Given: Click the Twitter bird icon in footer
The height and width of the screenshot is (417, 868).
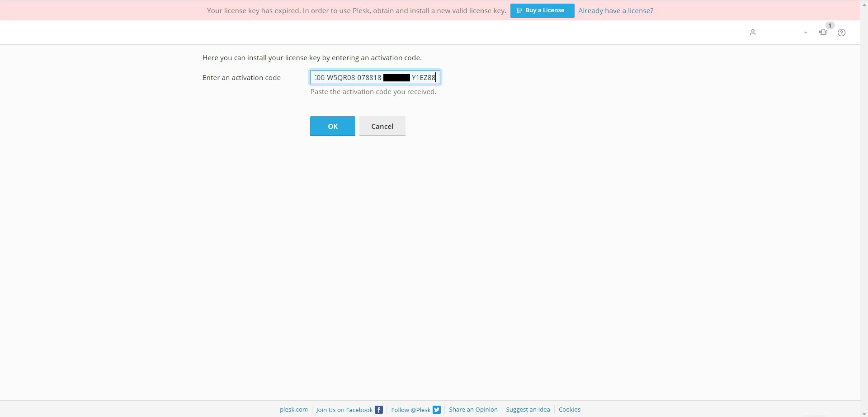Looking at the screenshot, I should coord(437,410).
